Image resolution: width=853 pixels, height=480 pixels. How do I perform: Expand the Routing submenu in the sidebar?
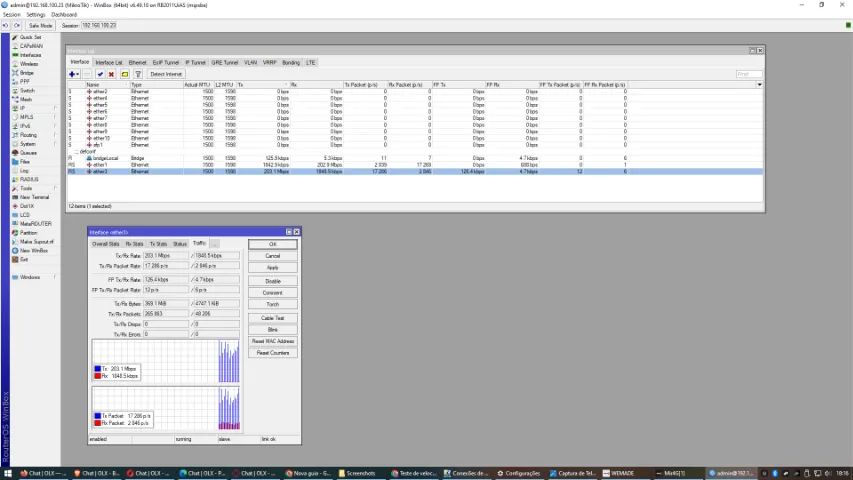click(x=55, y=135)
